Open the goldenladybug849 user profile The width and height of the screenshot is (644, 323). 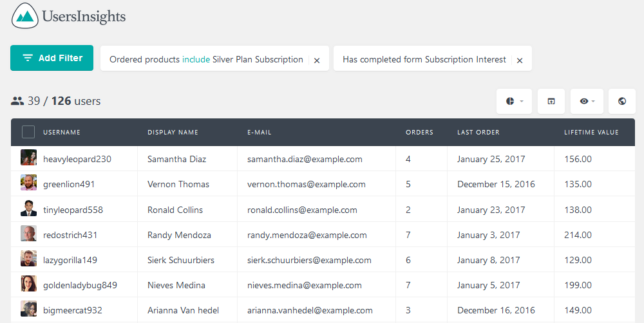point(80,285)
